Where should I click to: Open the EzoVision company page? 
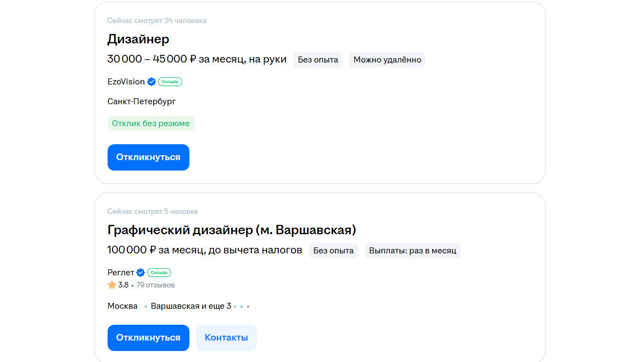point(126,82)
